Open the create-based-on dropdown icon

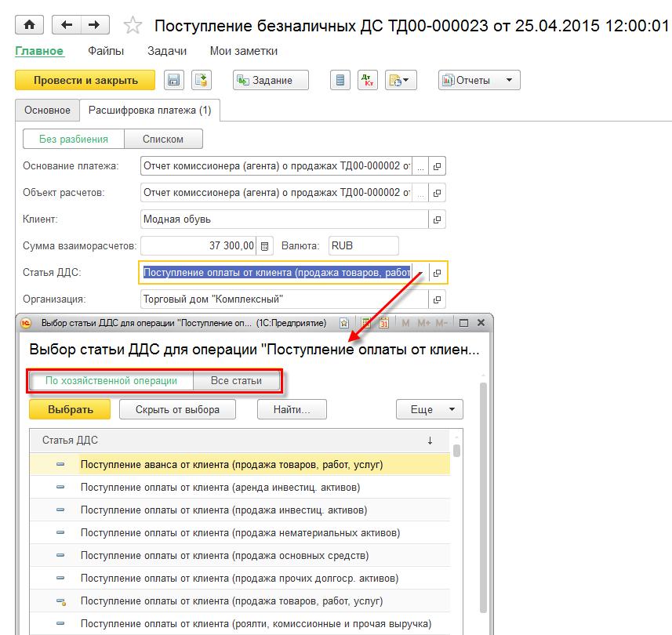click(x=401, y=80)
